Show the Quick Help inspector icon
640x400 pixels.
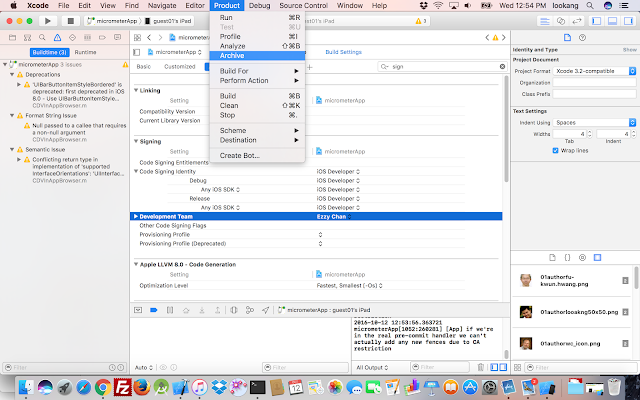[582, 38]
